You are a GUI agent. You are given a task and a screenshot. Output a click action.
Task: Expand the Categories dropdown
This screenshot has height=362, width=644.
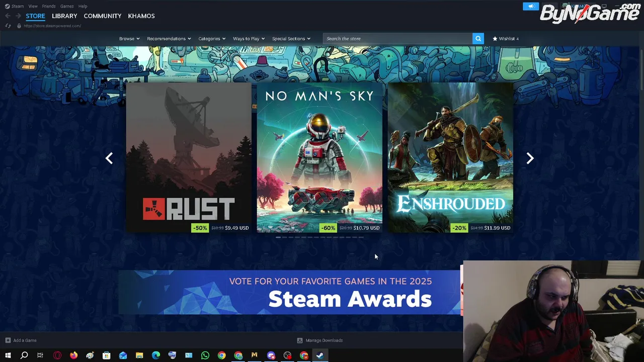[x=212, y=39]
